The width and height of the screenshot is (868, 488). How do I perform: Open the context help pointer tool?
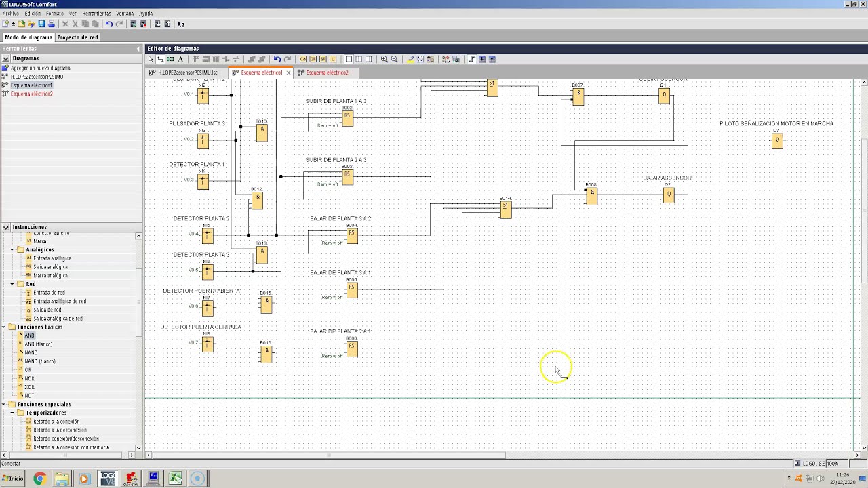(x=181, y=24)
